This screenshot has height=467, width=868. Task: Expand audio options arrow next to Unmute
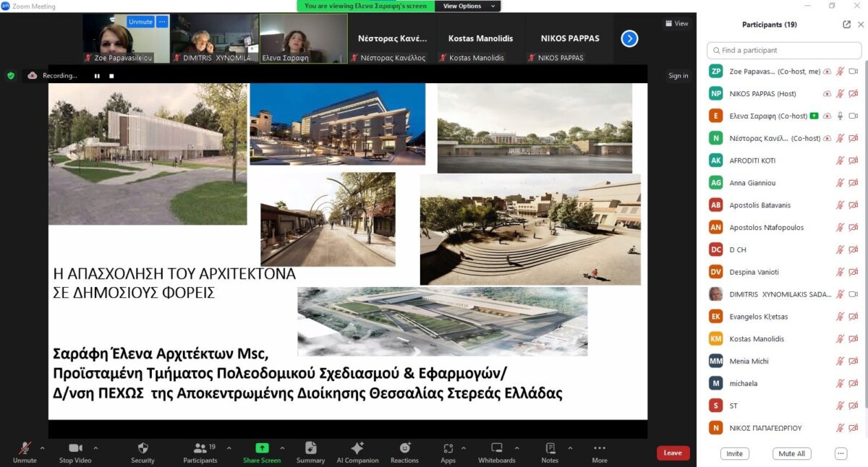43,448
